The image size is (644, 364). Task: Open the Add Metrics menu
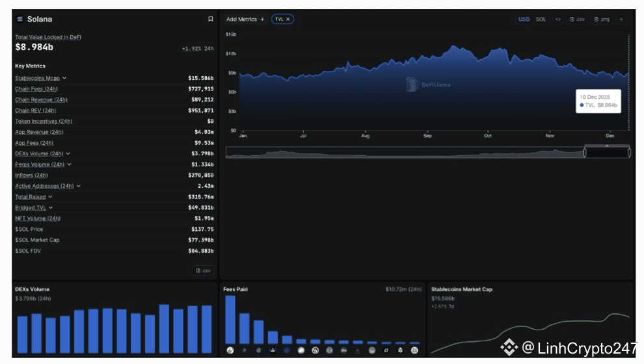coord(245,19)
